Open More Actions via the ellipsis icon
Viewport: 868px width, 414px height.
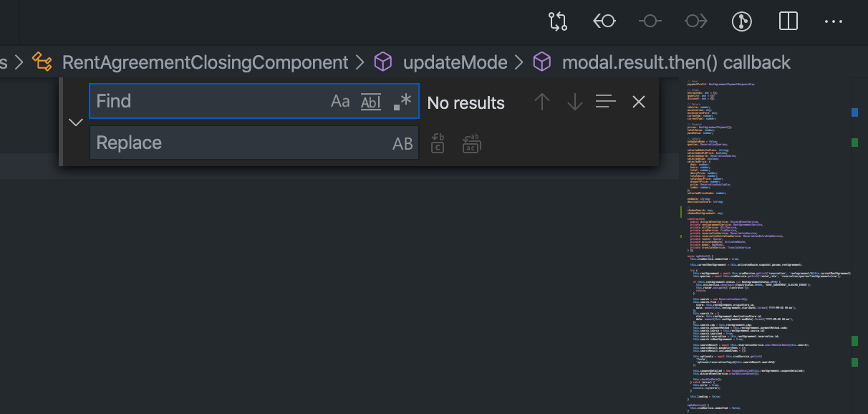click(833, 21)
